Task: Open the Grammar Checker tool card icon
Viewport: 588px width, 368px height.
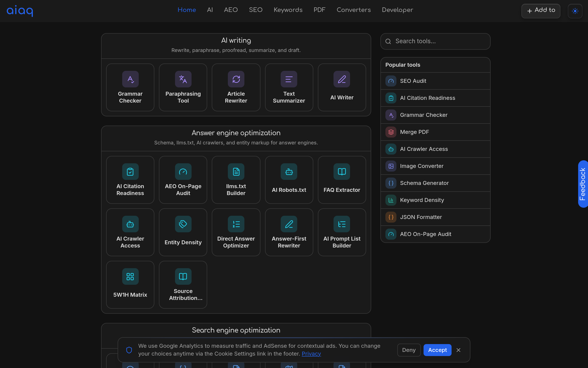Action: 130,79
